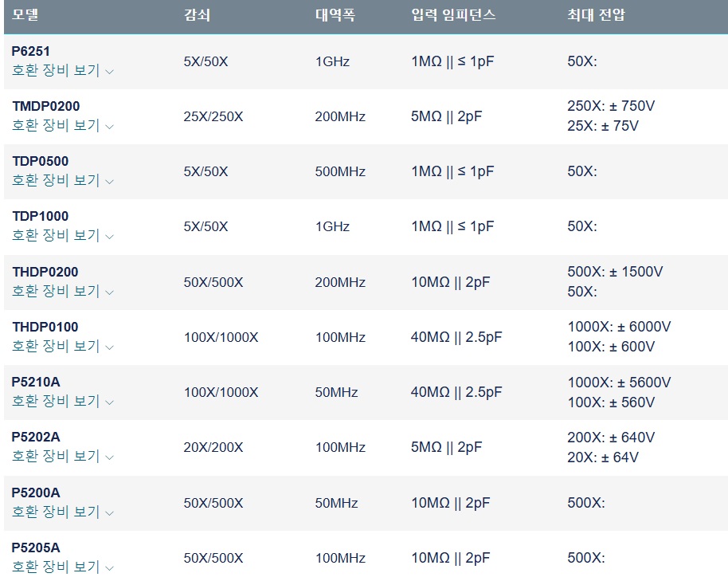Click 100MHz bandwidth in the P5205A row
This screenshot has width=728, height=577.
pos(340,558)
